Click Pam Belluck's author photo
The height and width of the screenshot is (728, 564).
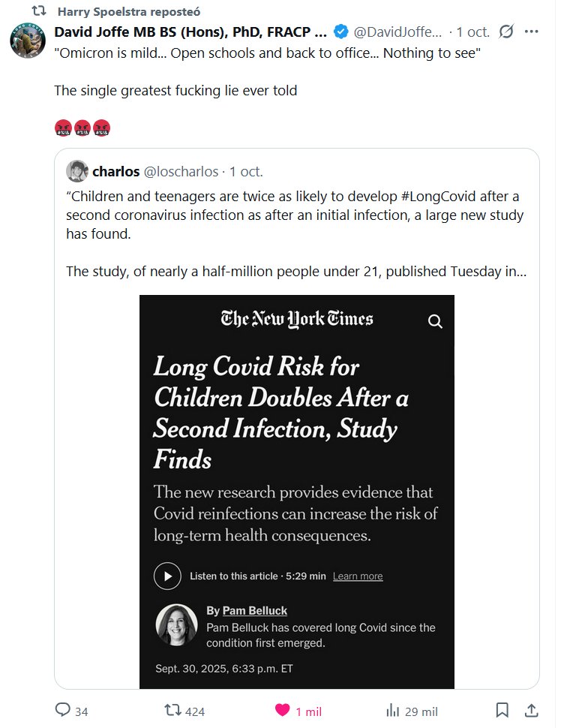click(x=176, y=625)
